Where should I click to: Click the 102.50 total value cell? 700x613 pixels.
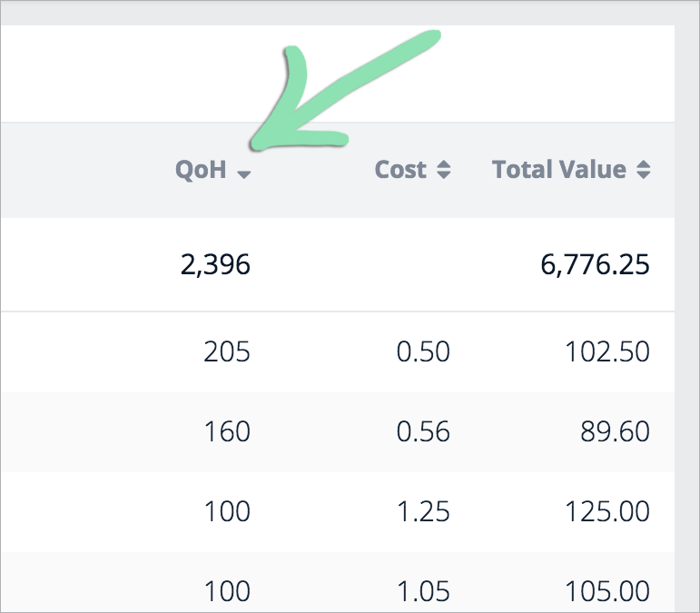pos(607,351)
